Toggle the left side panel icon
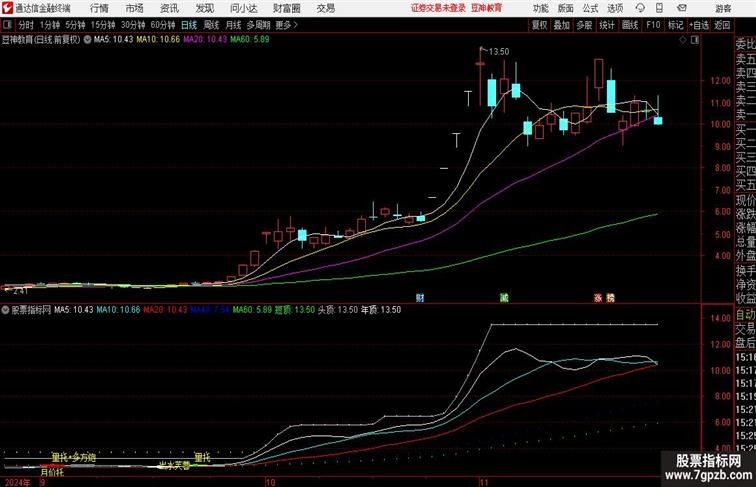The image size is (756, 487). pos(7,25)
